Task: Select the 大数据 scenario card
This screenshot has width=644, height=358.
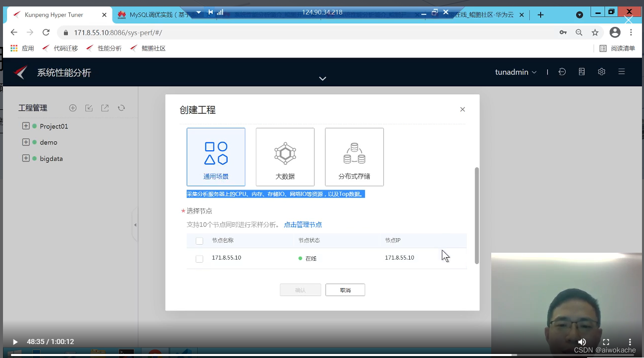Action: [x=285, y=157]
